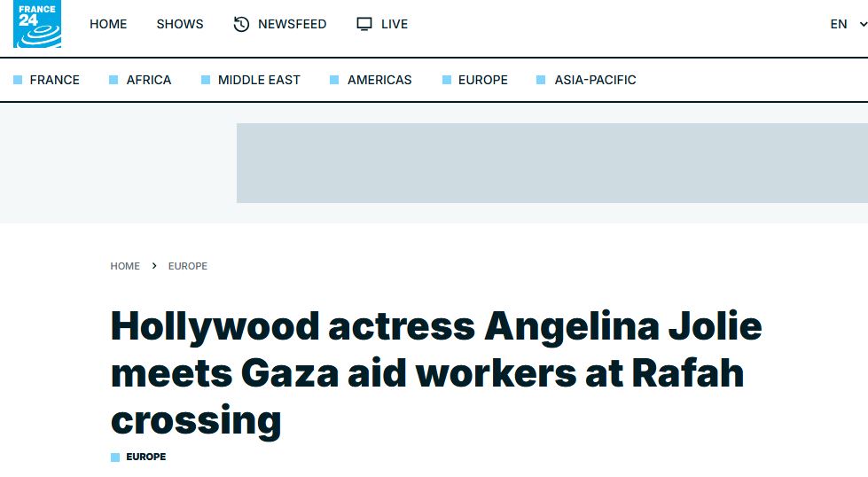
Task: Open the EN language dropdown
Action: 839,24
